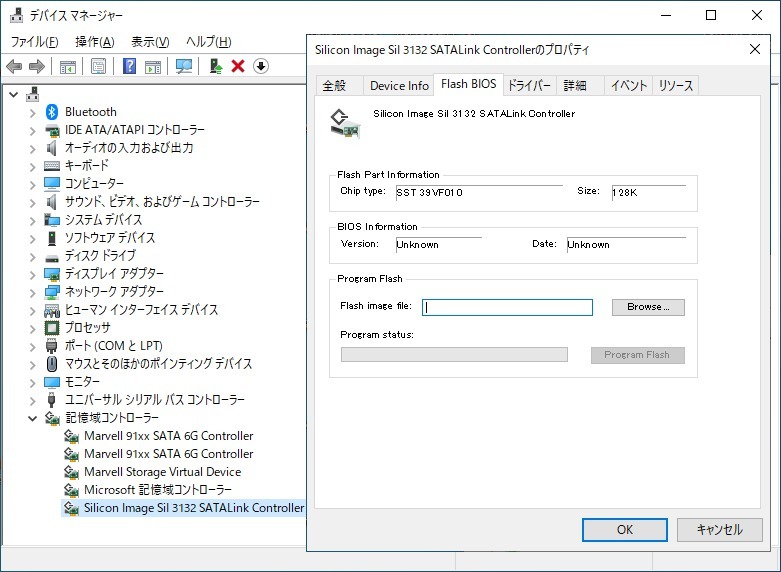Click the プロセッサ processor icon
The width and height of the screenshot is (781, 572).
pos(52,328)
